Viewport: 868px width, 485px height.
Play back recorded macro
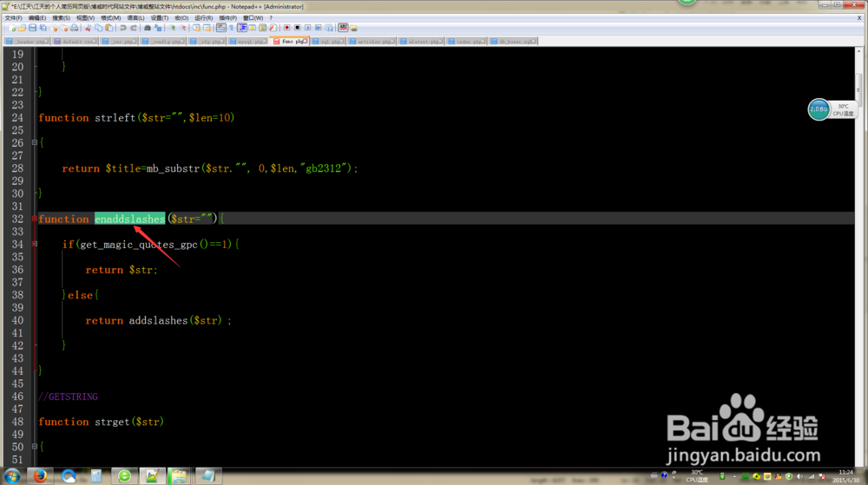(x=308, y=28)
